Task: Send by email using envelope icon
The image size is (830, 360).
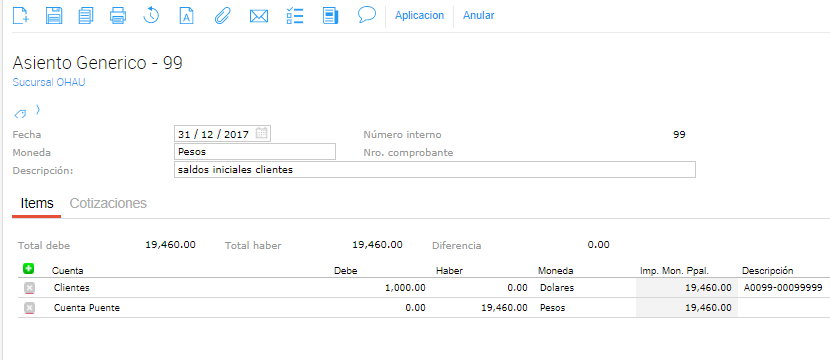Action: click(259, 16)
